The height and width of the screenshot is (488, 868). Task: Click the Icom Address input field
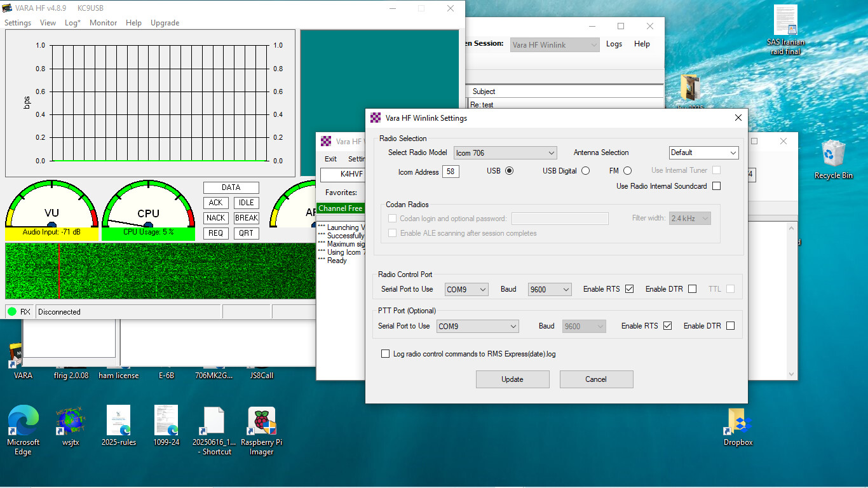(x=451, y=172)
